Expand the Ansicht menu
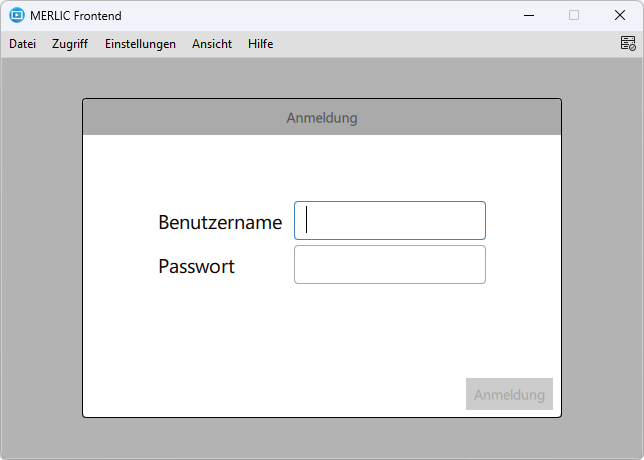Screen dimensions: 644x460 [x=212, y=44]
